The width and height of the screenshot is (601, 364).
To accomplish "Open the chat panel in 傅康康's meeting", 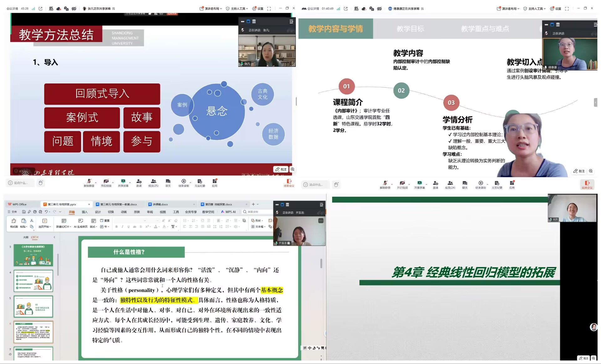I will pos(465,185).
